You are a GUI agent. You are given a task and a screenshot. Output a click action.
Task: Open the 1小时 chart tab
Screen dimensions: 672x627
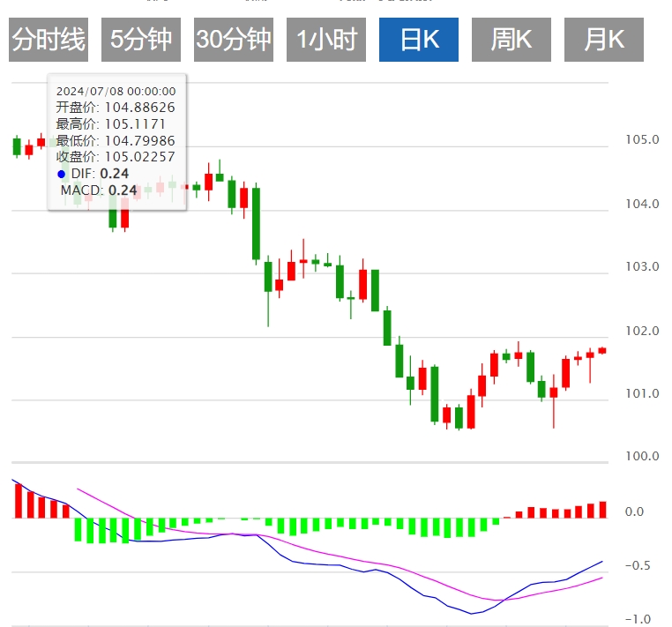click(326, 40)
